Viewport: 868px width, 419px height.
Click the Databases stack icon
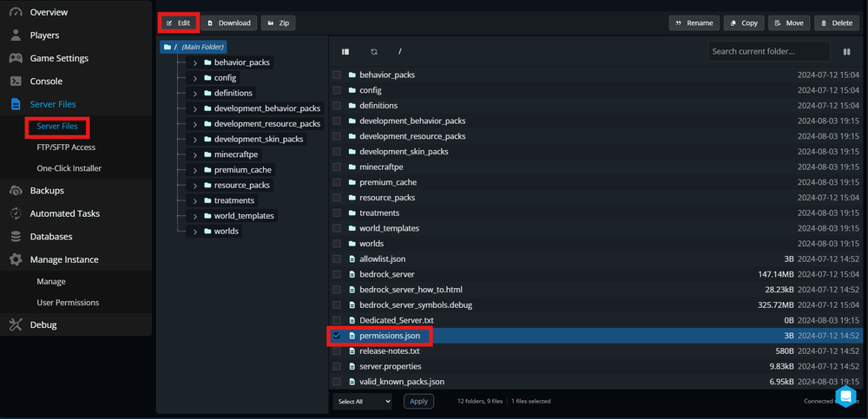pyautogui.click(x=16, y=236)
